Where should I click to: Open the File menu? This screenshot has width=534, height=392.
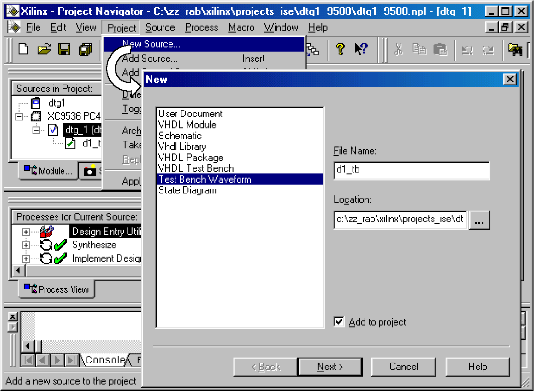pos(33,27)
